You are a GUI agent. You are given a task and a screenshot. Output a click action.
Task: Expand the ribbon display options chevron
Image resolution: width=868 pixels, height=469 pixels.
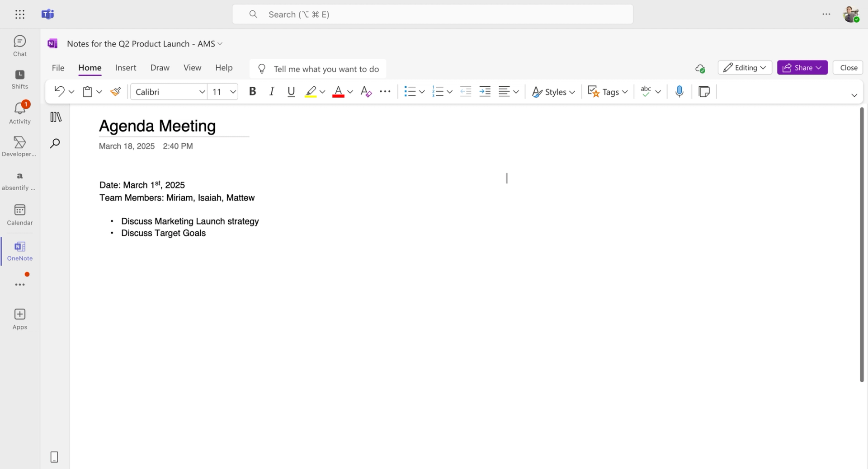point(854,95)
